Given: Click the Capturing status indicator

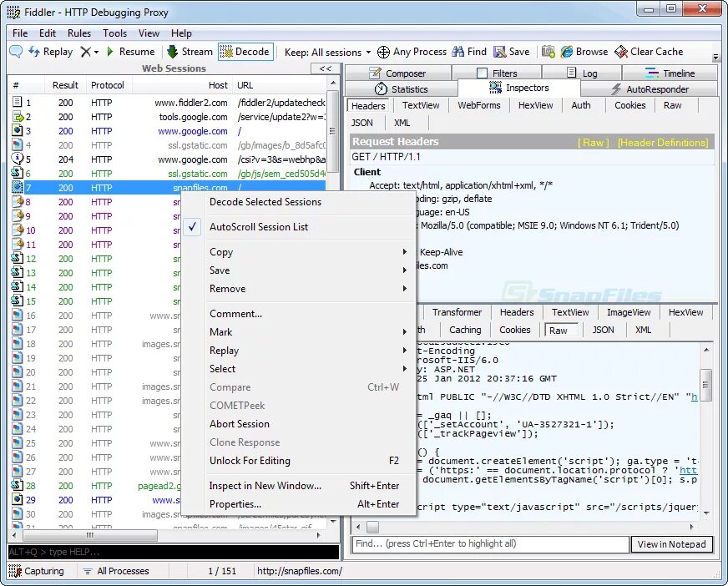Looking at the screenshot, I should coord(37,571).
